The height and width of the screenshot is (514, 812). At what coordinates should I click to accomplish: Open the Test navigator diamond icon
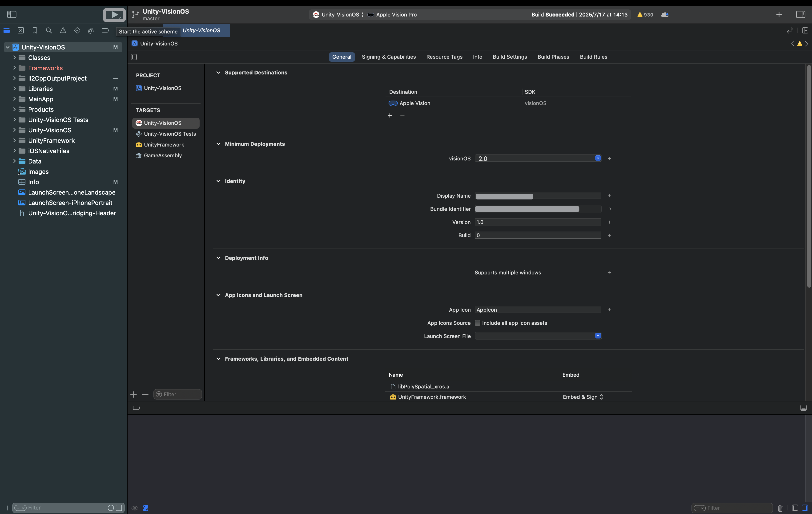click(77, 30)
